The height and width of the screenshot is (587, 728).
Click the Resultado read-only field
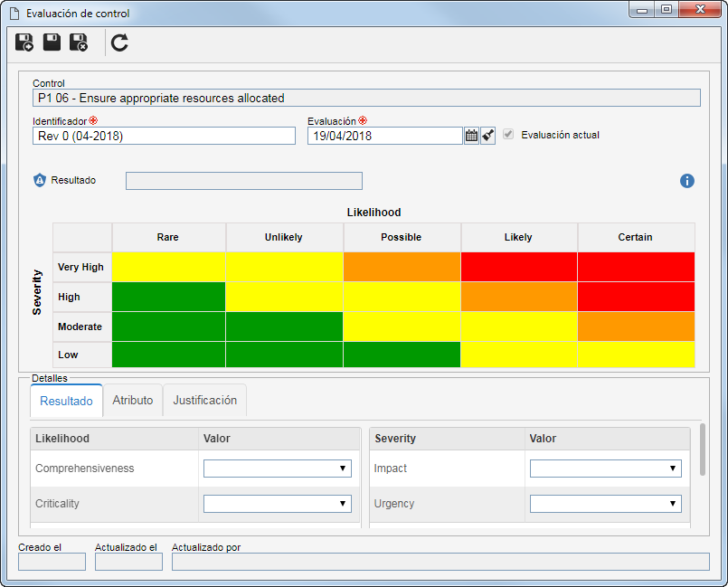click(244, 181)
